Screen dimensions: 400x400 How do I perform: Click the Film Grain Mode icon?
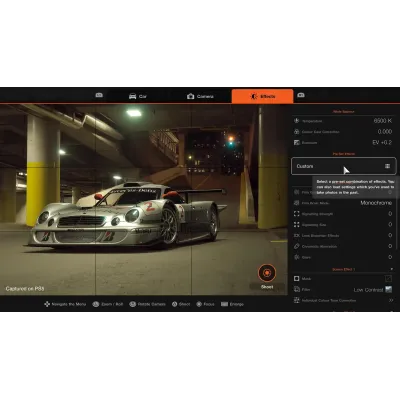tap(296, 203)
